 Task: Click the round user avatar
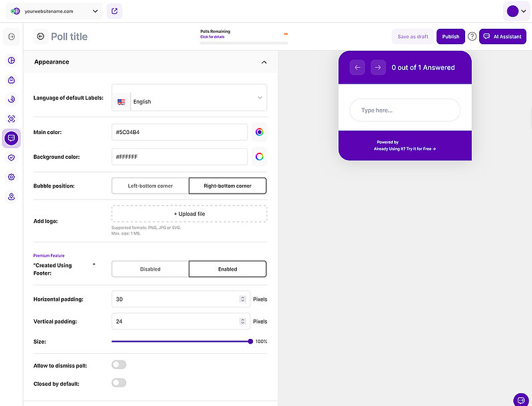(x=513, y=11)
